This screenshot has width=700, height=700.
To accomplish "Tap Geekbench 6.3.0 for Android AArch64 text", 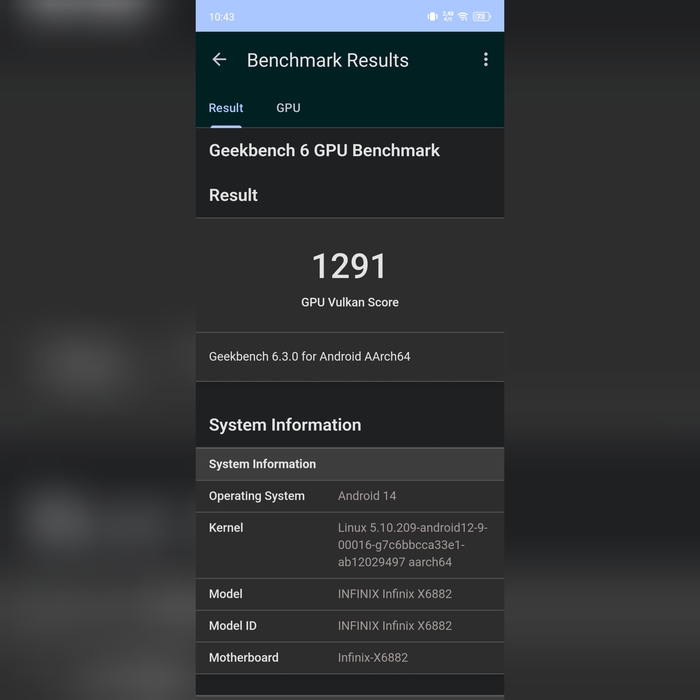I will point(309,357).
